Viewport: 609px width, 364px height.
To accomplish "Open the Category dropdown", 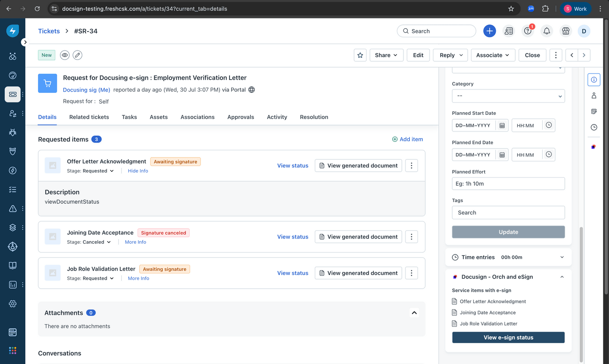I will 508,96.
